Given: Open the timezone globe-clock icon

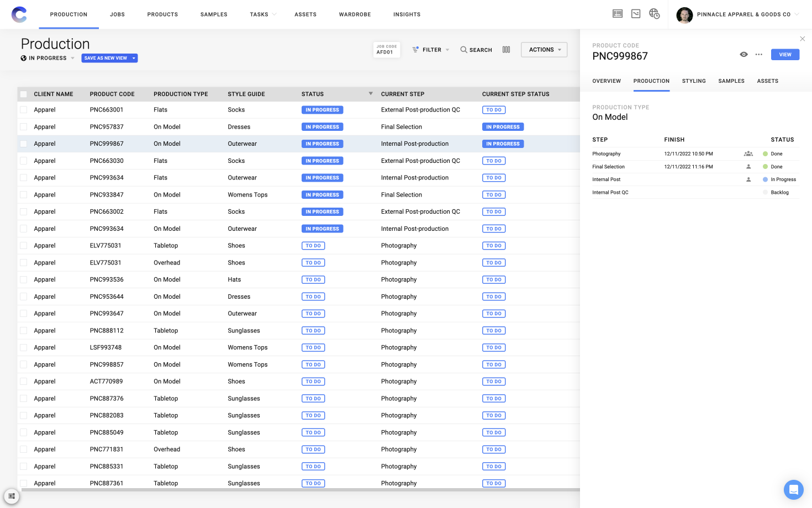Looking at the screenshot, I should [654, 14].
